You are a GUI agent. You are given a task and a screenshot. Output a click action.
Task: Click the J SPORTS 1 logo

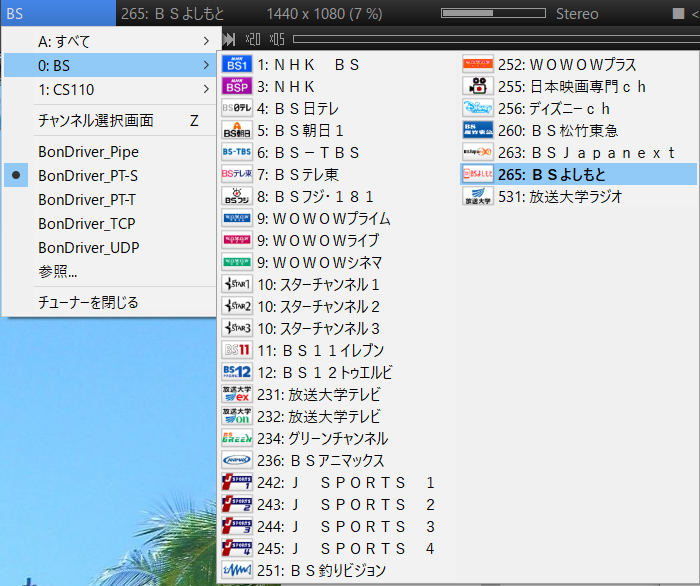coord(237,482)
